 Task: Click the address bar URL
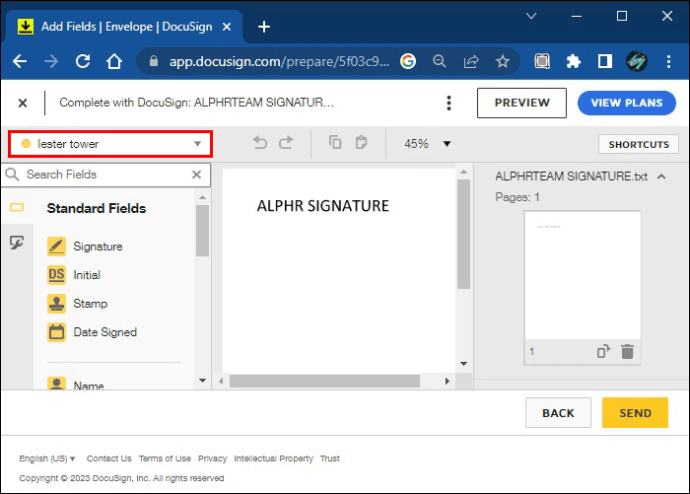[x=279, y=61]
